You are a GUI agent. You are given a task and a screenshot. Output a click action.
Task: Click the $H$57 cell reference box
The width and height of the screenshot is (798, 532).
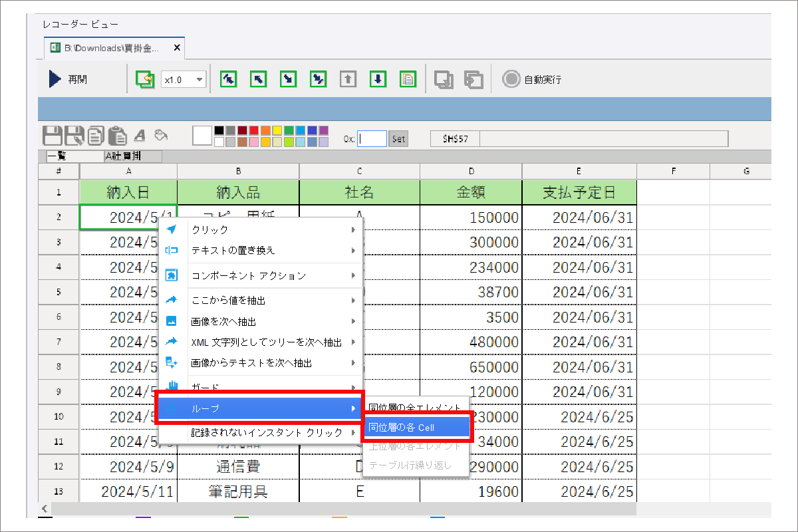click(x=455, y=138)
